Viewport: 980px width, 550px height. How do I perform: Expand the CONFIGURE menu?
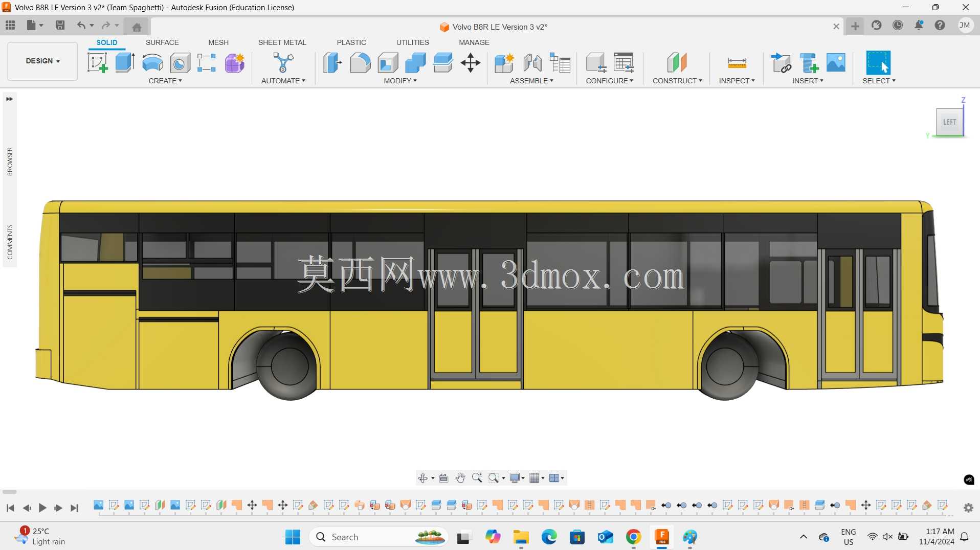pyautogui.click(x=609, y=81)
